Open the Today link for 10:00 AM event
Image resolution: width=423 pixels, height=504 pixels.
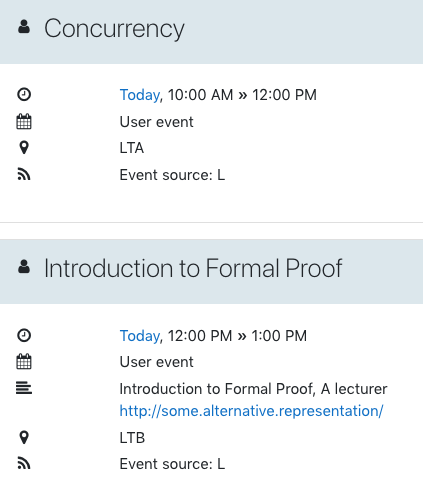(140, 95)
